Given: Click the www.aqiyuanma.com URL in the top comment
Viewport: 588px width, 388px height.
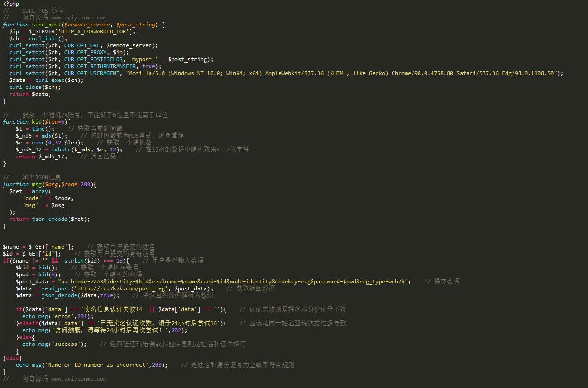Looking at the screenshot, I should pyautogui.click(x=79, y=18).
